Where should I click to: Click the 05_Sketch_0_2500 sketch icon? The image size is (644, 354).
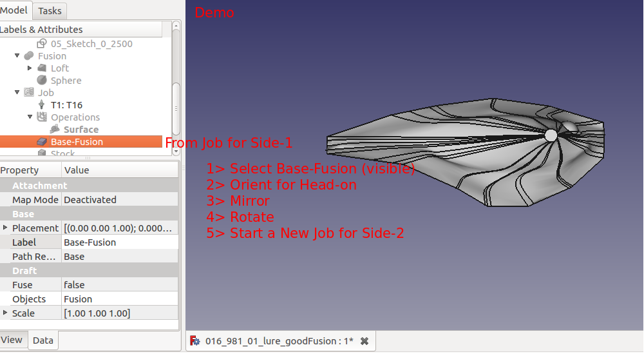(x=42, y=44)
